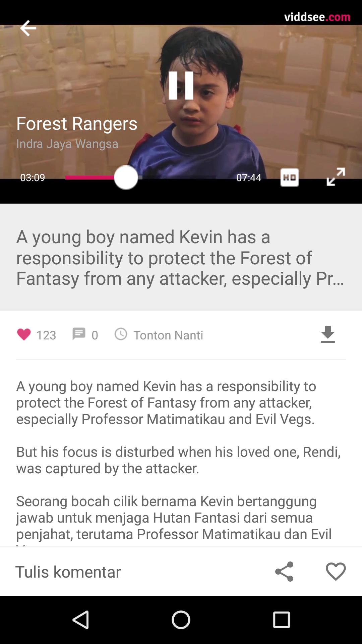Toggle HD video quality
Viewport: 362px width, 644px height.
pyautogui.click(x=290, y=177)
